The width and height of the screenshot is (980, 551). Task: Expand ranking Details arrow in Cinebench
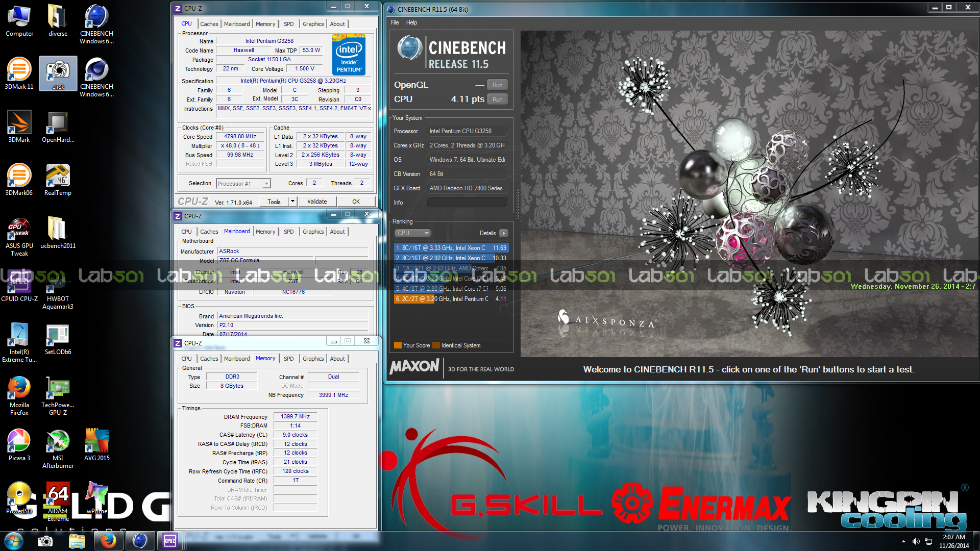[504, 233]
